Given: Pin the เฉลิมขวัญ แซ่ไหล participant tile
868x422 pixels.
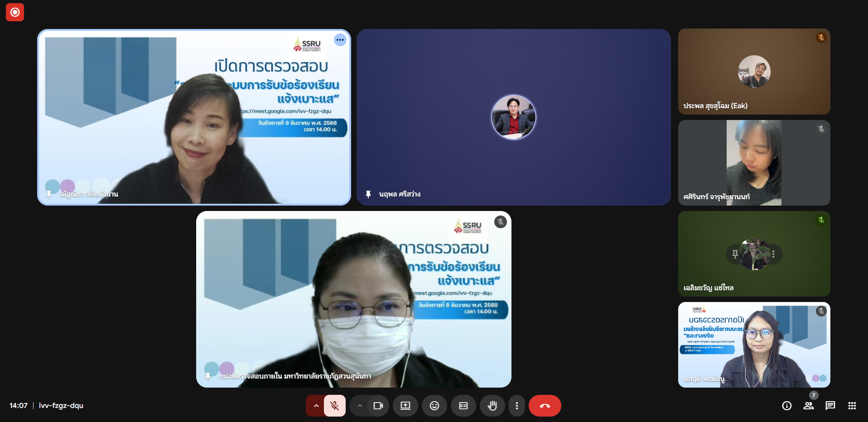Looking at the screenshot, I should pyautogui.click(x=735, y=254).
